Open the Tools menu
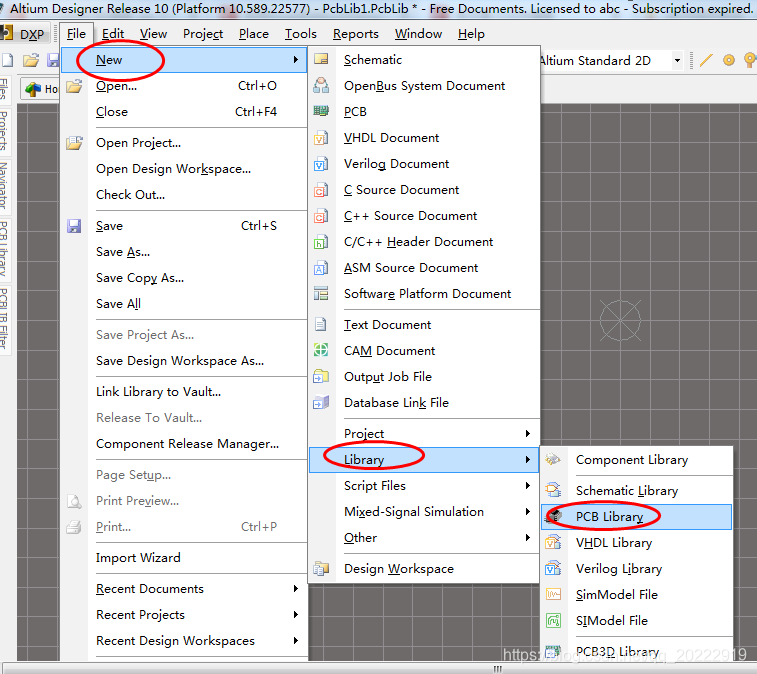Viewport: 757px width, 674px height. click(x=301, y=34)
